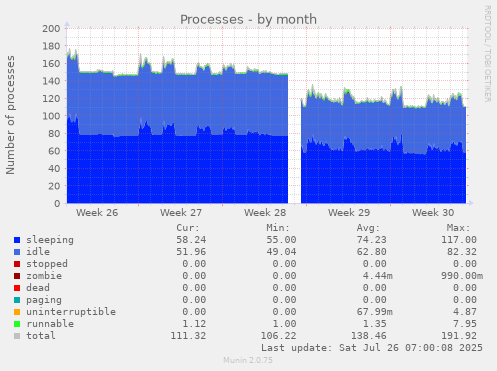Image resolution: width=497 pixels, height=371 pixels.
Task: Click the uninterruptible average value 67.99m
Action: 374,312
